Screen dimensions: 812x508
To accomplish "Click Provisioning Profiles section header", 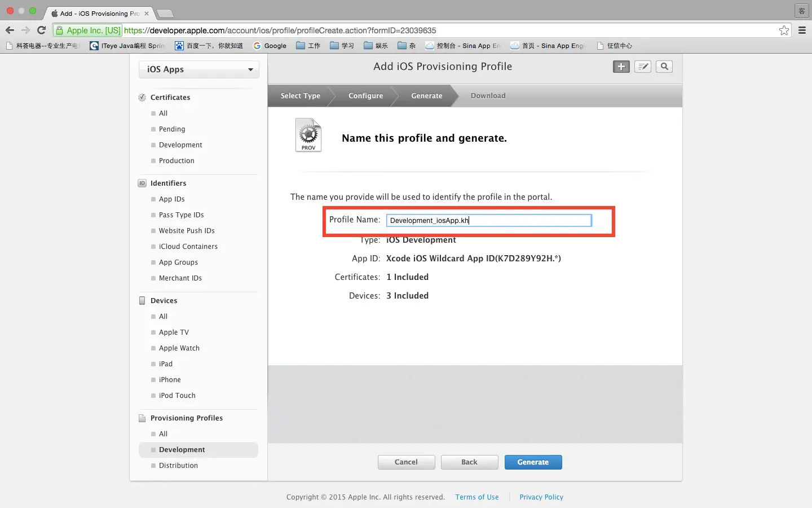I will (x=186, y=418).
